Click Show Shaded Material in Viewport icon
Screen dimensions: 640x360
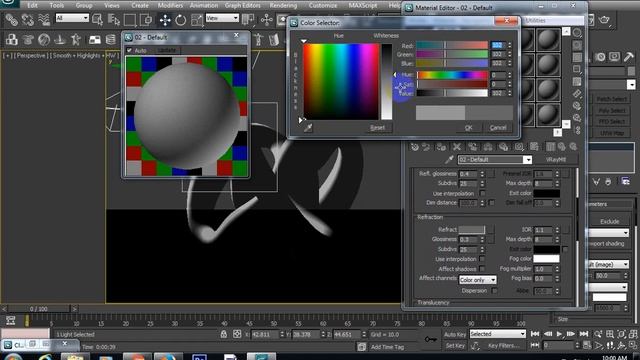tap(534, 147)
